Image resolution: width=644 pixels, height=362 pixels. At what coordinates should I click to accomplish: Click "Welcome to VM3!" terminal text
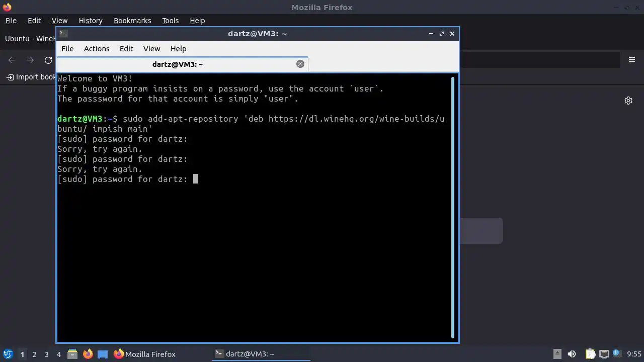coord(95,78)
